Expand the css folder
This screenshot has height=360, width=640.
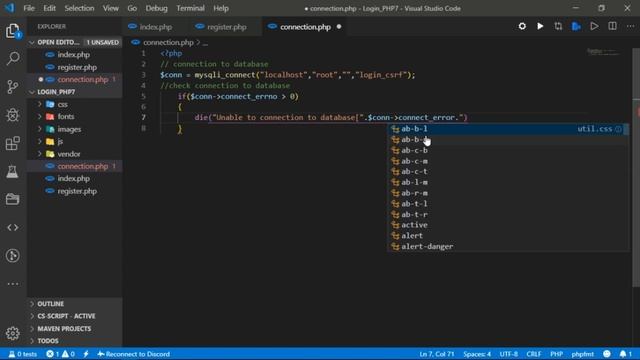point(40,104)
